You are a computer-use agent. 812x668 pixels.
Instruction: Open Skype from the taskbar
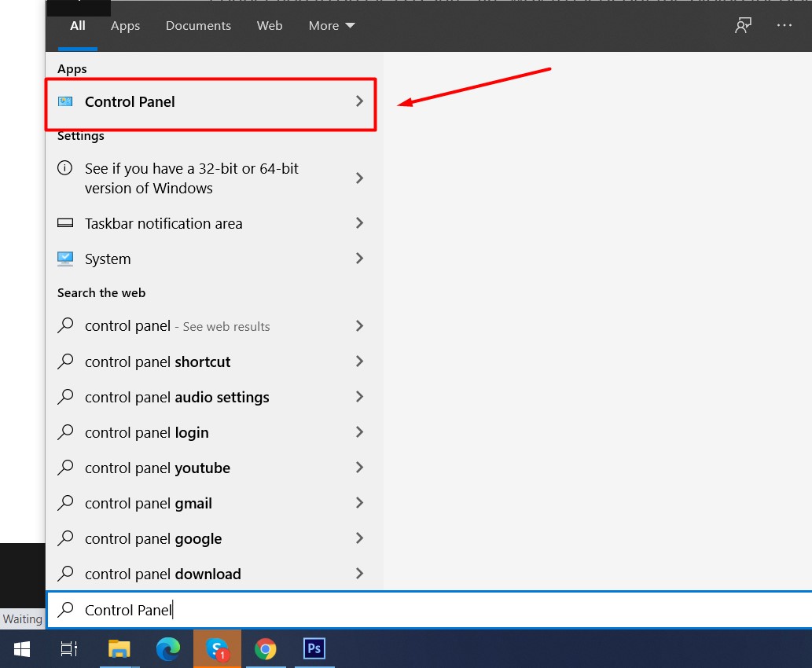[x=217, y=649]
